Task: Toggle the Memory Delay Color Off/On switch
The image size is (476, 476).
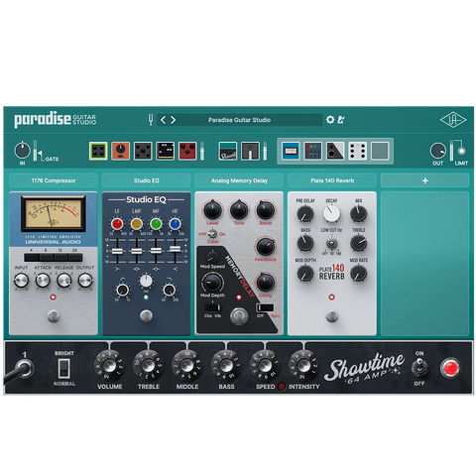Action: (x=212, y=234)
